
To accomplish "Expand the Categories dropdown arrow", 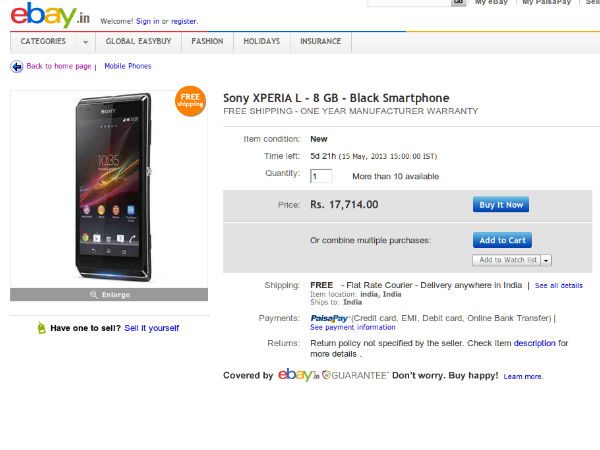I will [86, 42].
